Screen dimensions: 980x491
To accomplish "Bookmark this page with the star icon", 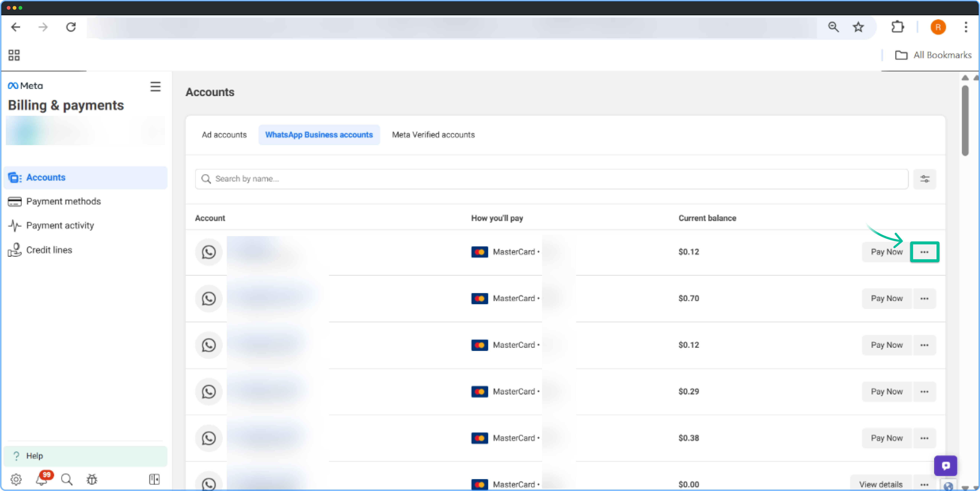I will 858,27.
